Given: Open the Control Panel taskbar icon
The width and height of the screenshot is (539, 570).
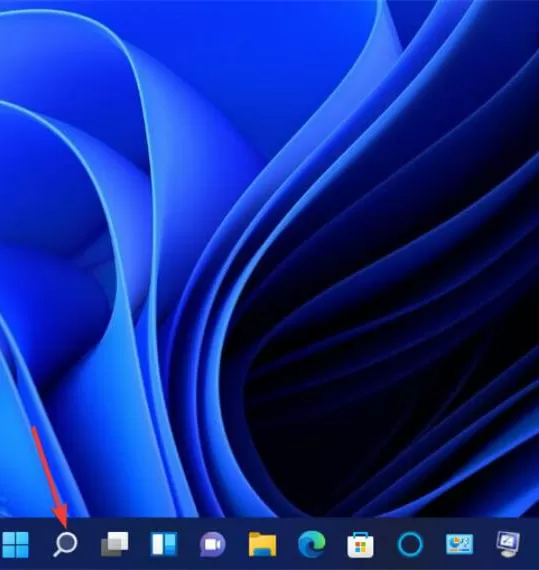Looking at the screenshot, I should [459, 544].
